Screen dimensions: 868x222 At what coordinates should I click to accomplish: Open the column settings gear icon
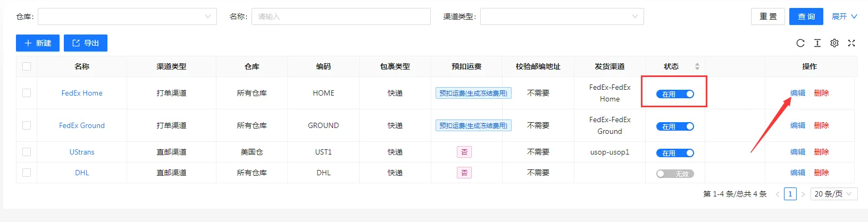coord(834,44)
